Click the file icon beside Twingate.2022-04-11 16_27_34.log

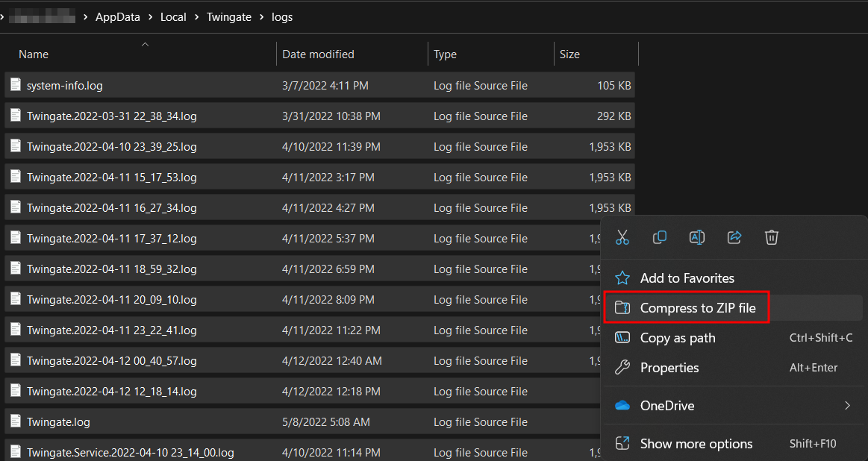coord(16,207)
